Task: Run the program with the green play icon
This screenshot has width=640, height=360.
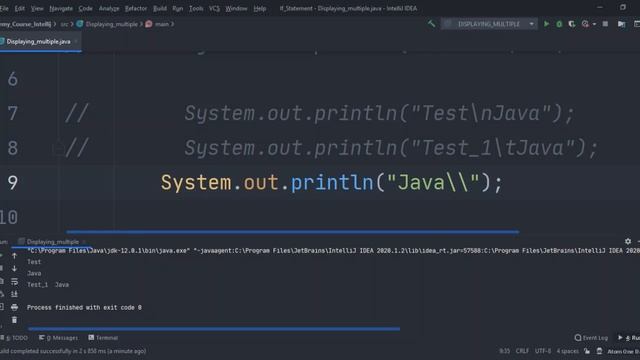Action: click(546, 24)
